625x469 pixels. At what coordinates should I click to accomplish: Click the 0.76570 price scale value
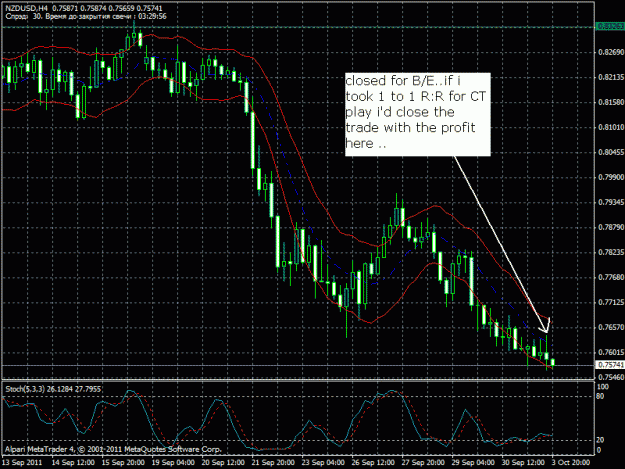(x=610, y=327)
